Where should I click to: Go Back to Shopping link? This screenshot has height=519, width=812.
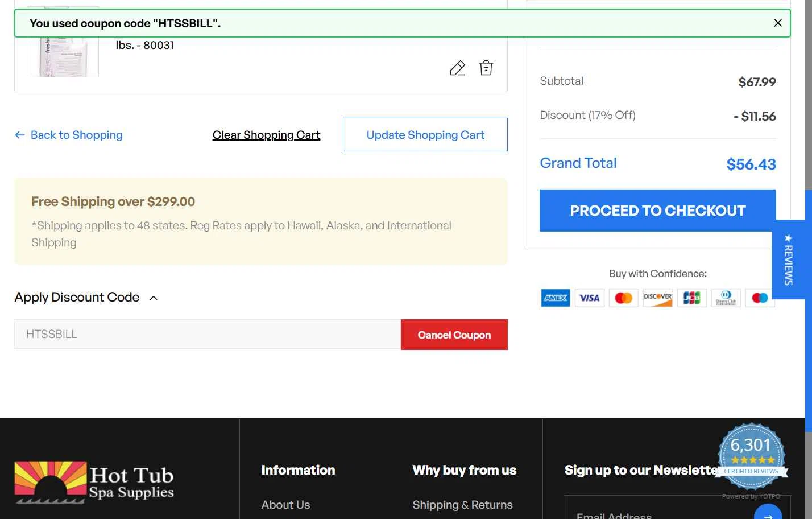point(69,135)
